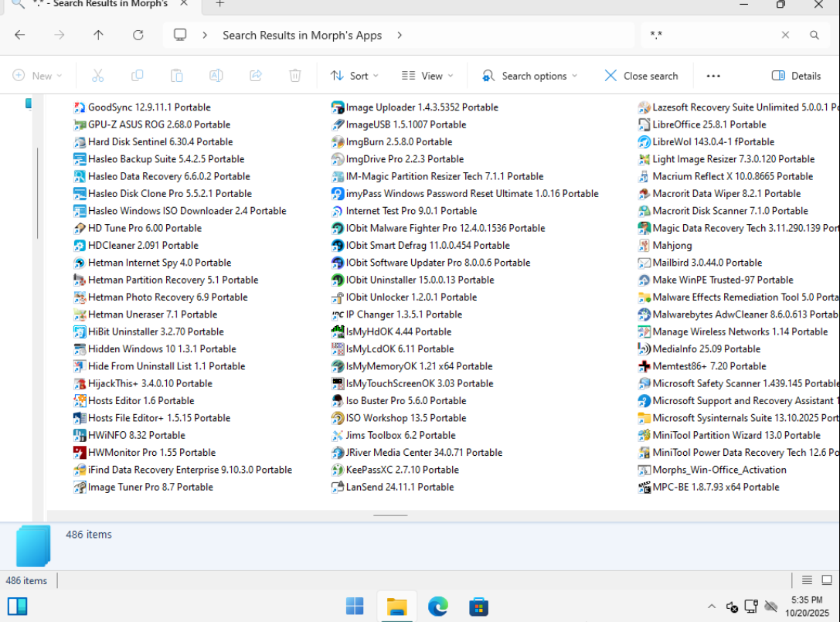Click the Up directory arrow
This screenshot has height=622, width=840.
[98, 35]
